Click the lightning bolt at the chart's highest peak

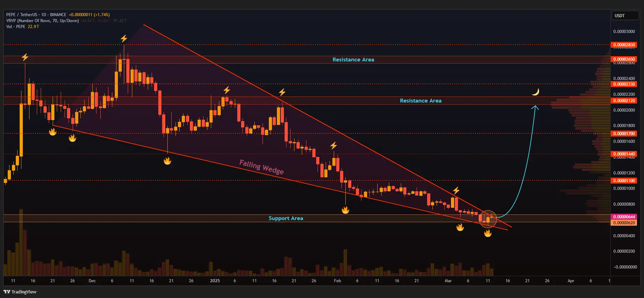click(124, 38)
